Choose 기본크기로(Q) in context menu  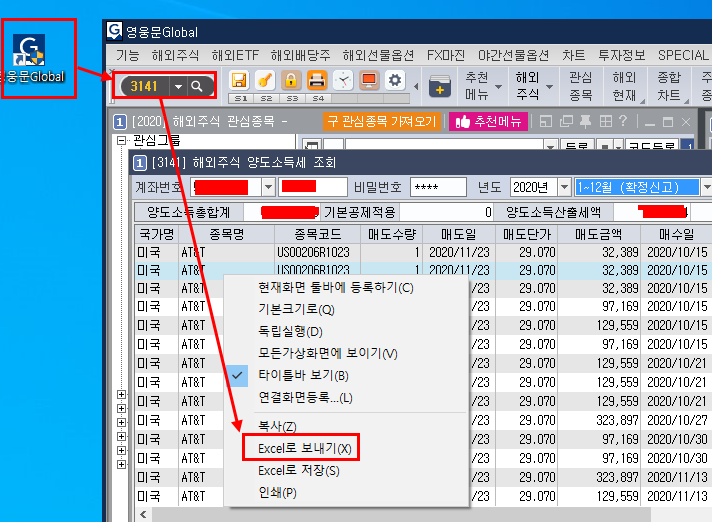click(x=296, y=309)
